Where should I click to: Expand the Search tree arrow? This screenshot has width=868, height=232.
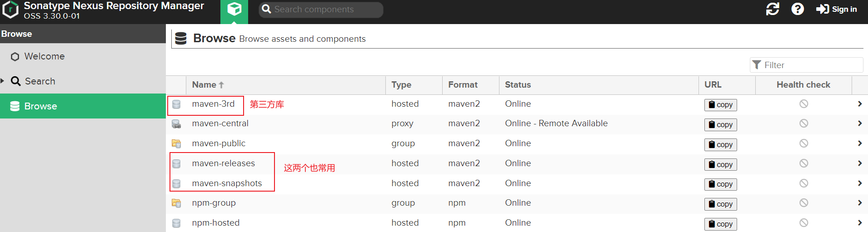[x=3, y=81]
